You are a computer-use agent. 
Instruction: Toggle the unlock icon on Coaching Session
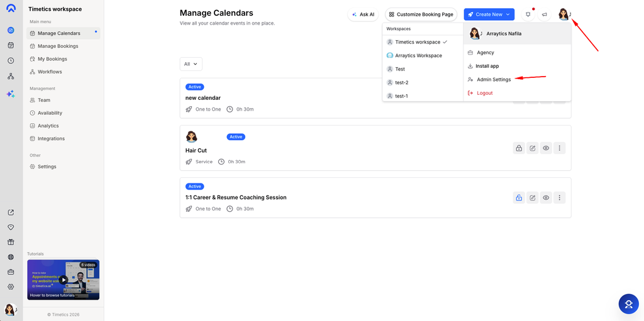pyautogui.click(x=519, y=198)
